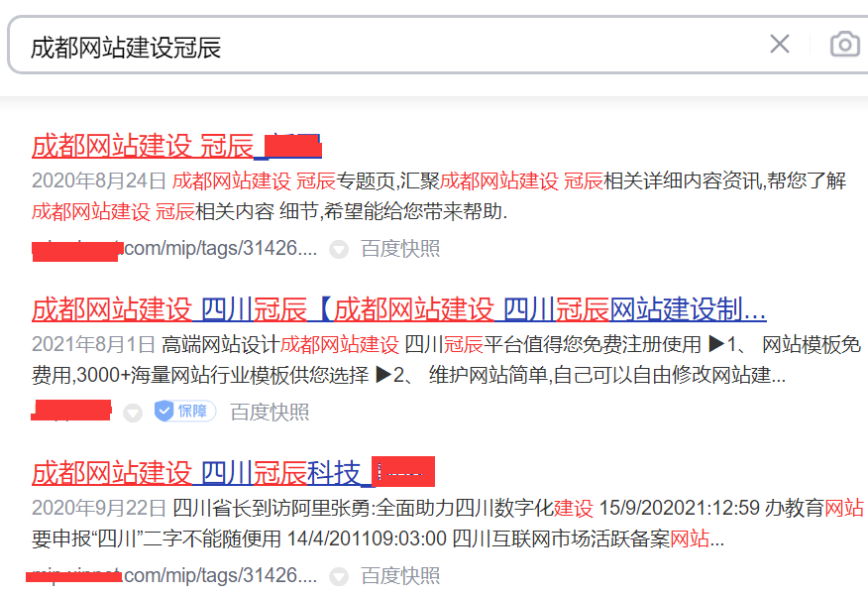
Task: Open 百度快照 next to the 保障 badge
Action: pos(270,412)
